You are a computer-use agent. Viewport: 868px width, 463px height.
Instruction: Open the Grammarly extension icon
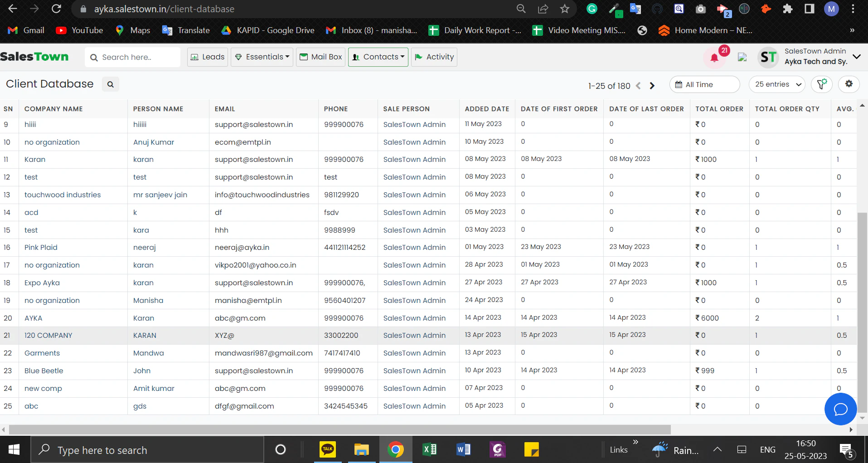click(592, 9)
